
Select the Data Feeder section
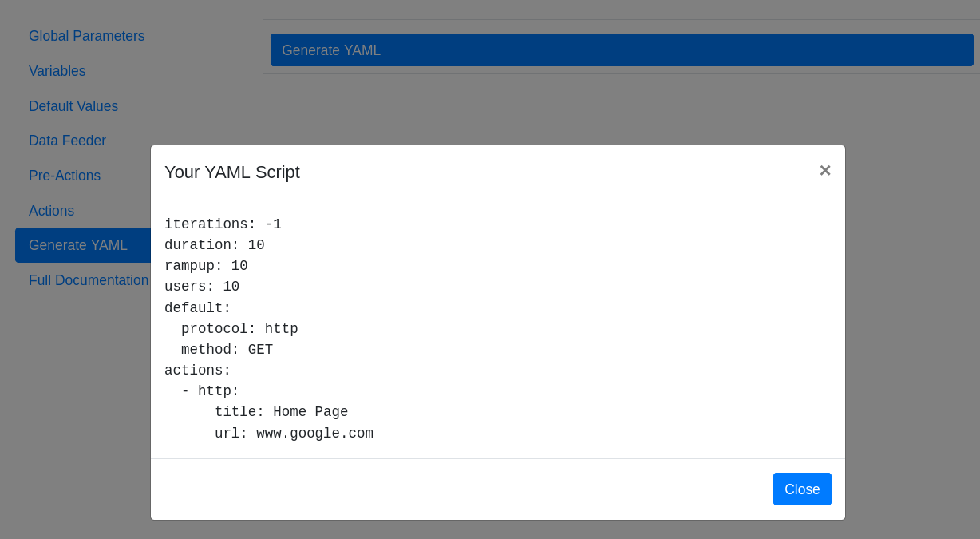pos(67,141)
